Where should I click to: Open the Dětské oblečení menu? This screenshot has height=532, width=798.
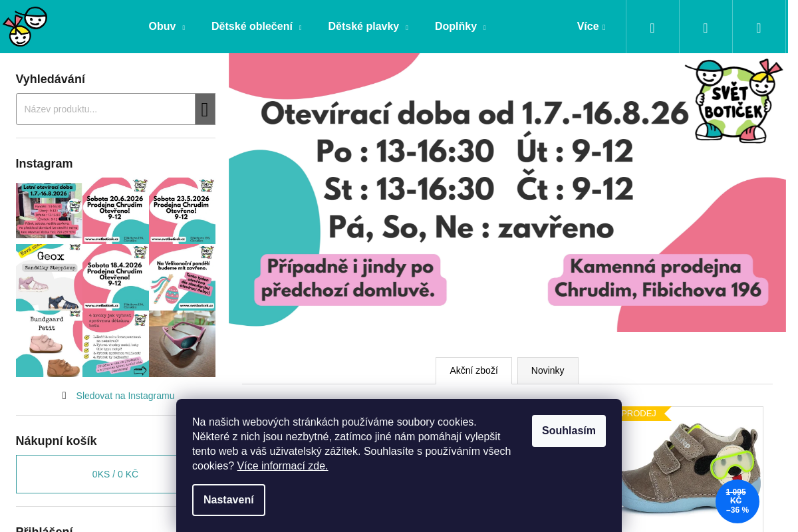click(x=252, y=27)
